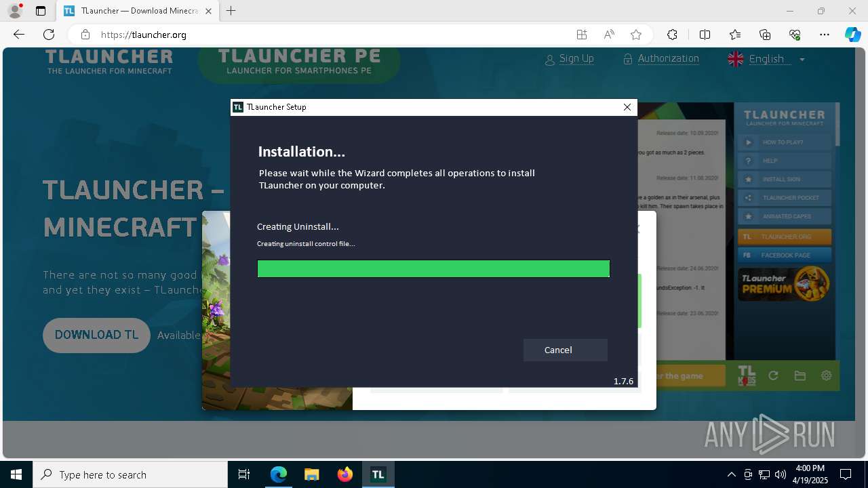Open a new browser tab
This screenshot has height=488, width=868.
231,11
